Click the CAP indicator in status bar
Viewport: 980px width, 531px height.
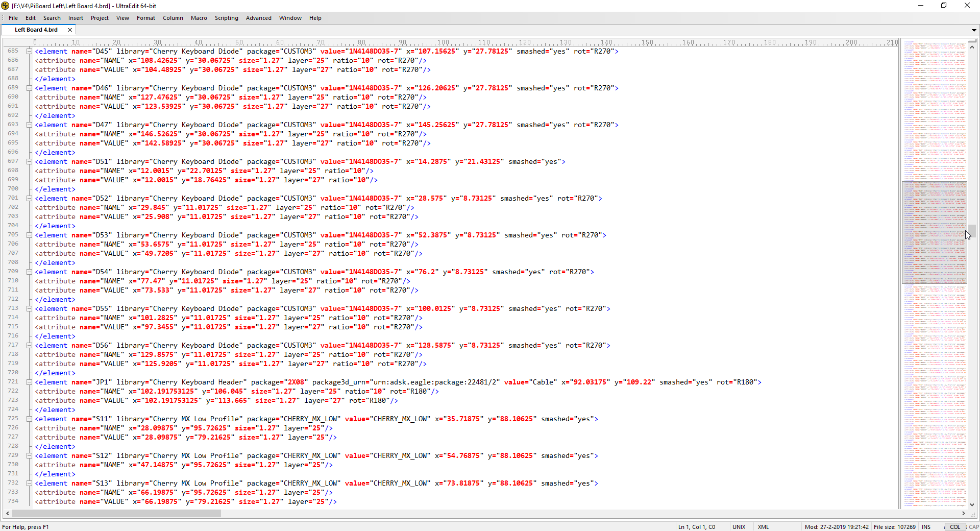(974, 527)
